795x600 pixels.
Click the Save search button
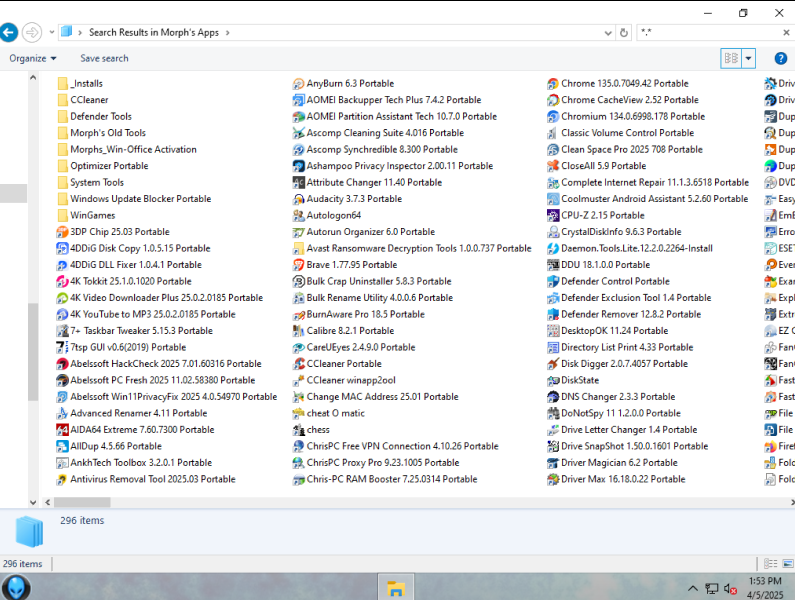click(x=104, y=58)
